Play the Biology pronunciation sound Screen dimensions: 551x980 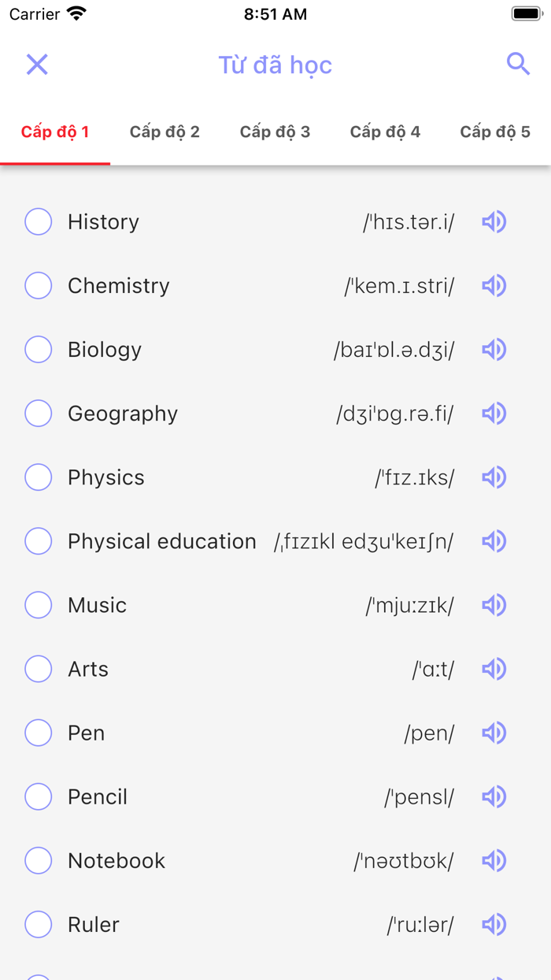pyautogui.click(x=494, y=350)
